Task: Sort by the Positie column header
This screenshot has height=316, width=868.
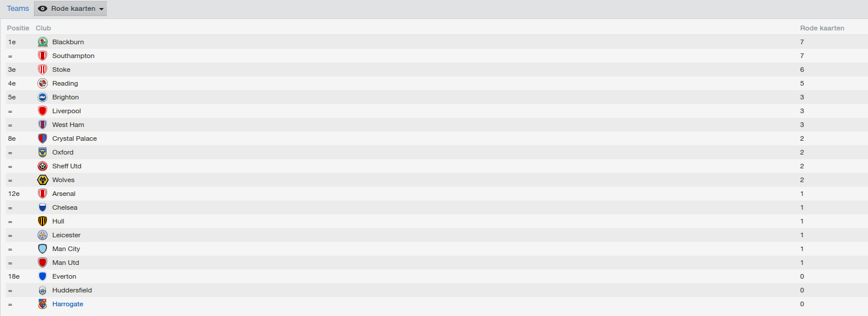Action: pyautogui.click(x=18, y=28)
